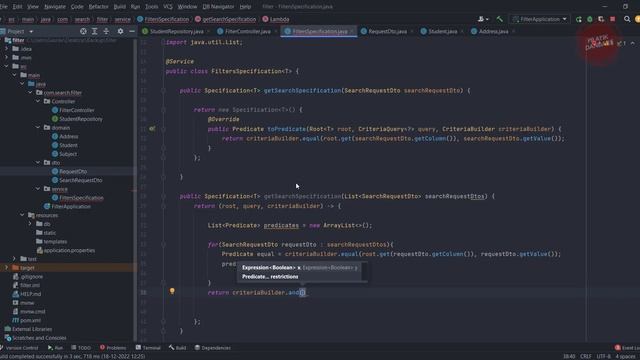The height and width of the screenshot is (360, 640).
Task: Click the green Debug bug icon
Action: pos(590,19)
